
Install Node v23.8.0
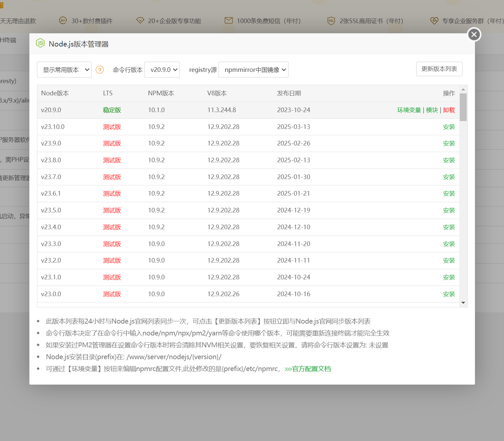[449, 160]
